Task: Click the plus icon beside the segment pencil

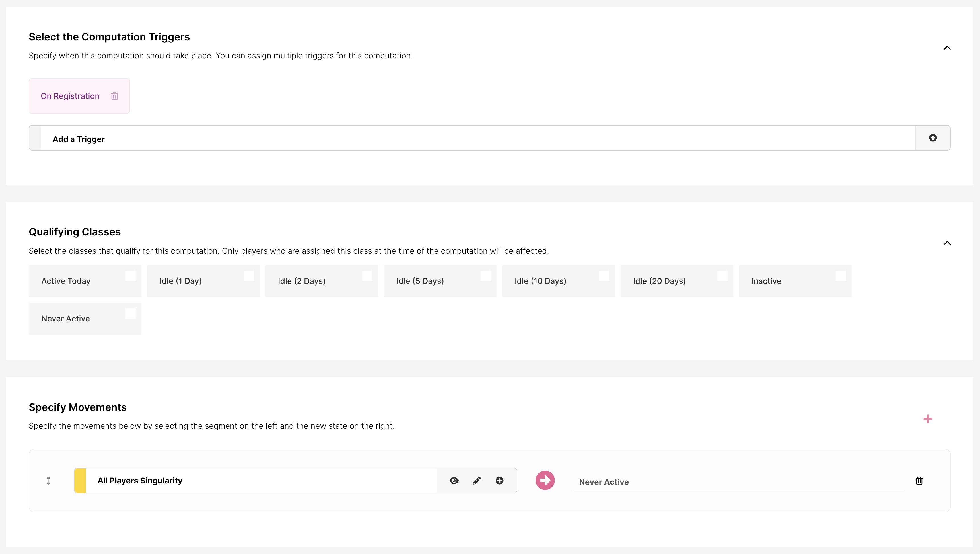Action: (499, 481)
